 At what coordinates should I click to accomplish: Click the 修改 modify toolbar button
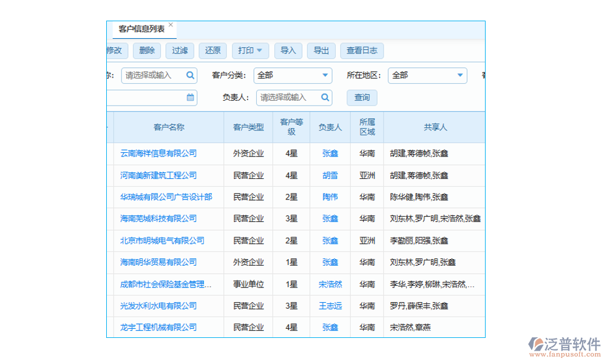(114, 50)
